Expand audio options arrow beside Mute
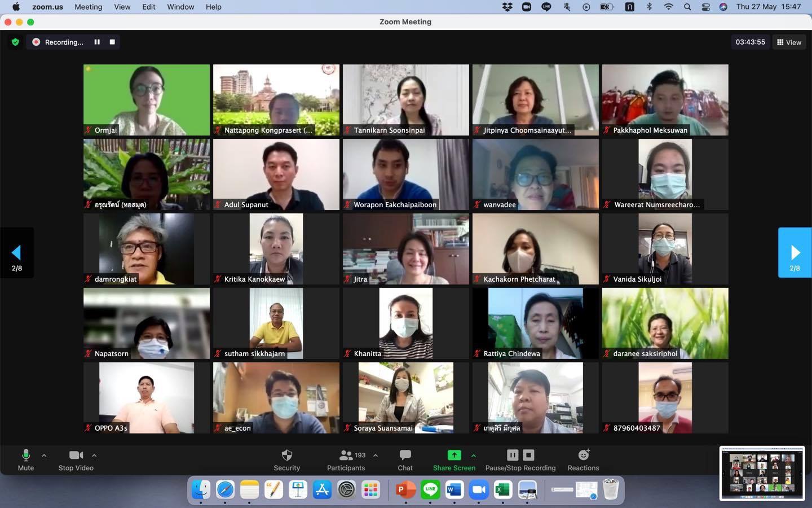 pos(44,455)
